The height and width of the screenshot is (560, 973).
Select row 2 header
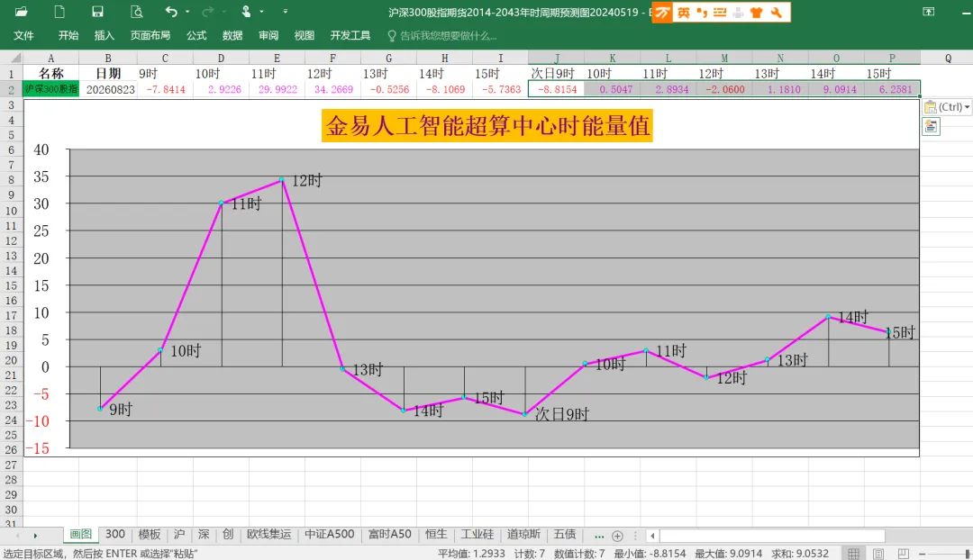[x=11, y=89]
